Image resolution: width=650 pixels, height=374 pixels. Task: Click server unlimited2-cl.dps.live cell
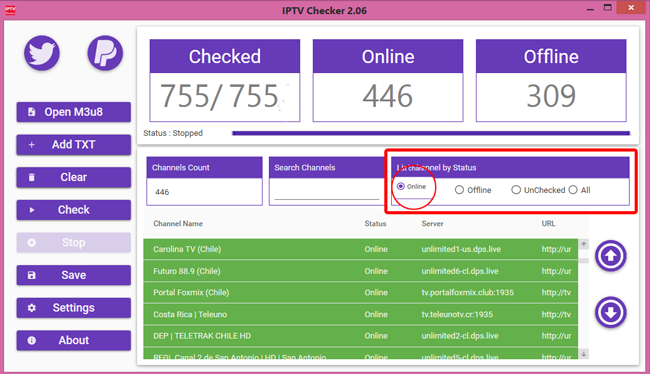click(460, 336)
